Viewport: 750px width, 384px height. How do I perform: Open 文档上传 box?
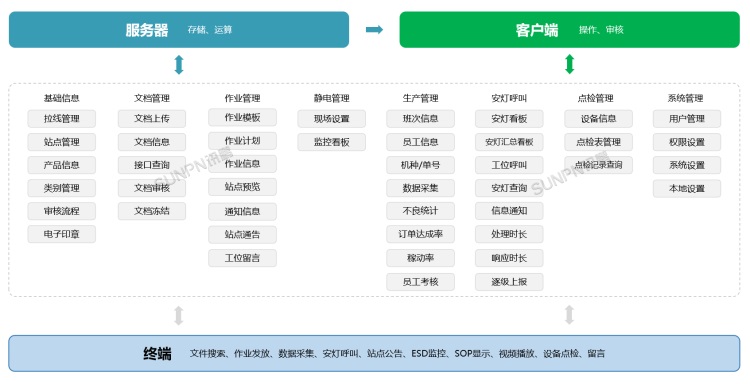click(x=152, y=119)
